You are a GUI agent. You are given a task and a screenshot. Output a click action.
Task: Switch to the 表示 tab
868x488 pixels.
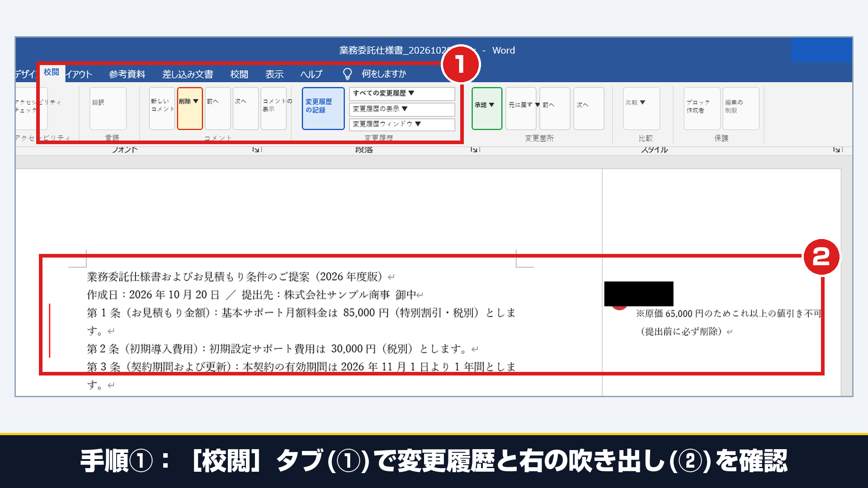pos(274,74)
